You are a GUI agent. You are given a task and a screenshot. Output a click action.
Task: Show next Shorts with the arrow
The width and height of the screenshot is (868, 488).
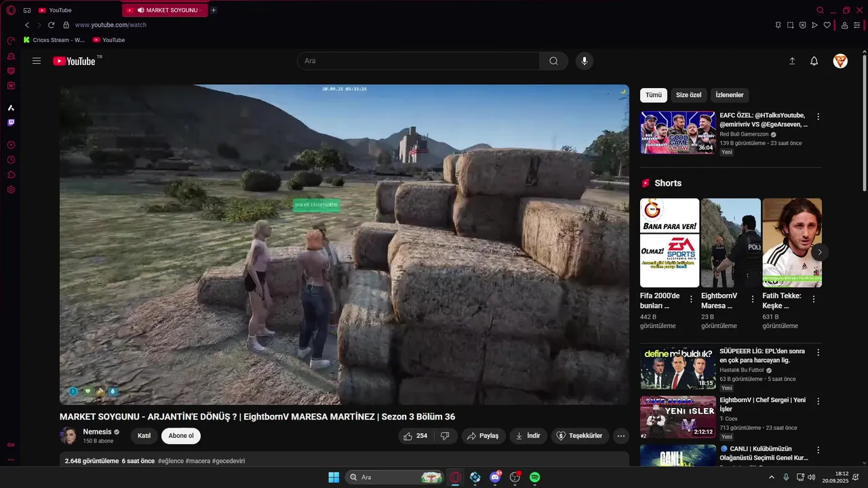[820, 252]
